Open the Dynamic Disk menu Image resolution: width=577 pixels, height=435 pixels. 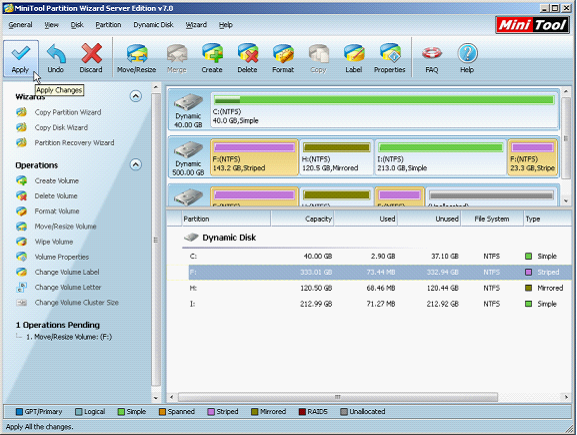[153, 25]
